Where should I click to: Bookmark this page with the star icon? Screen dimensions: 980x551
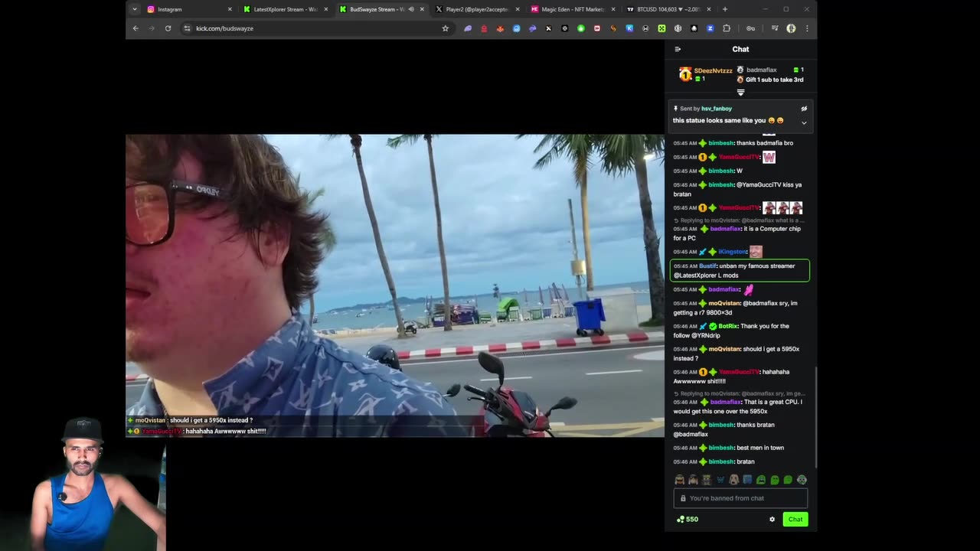(445, 28)
